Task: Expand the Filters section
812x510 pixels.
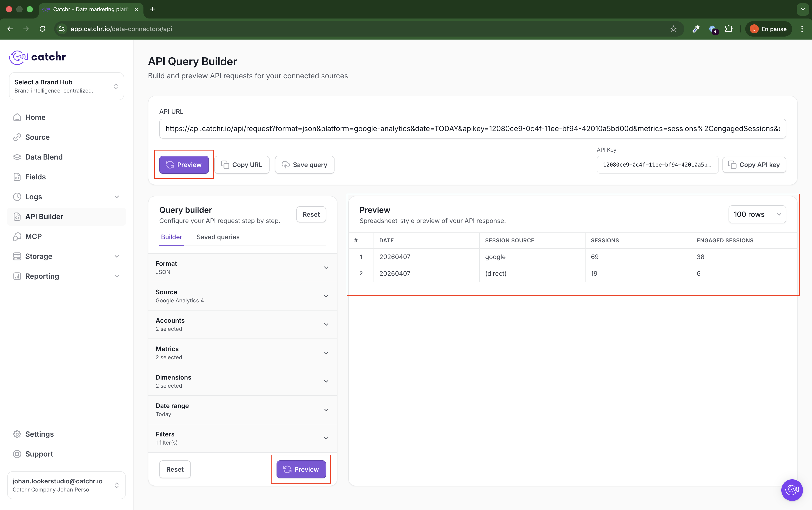Action: [242, 438]
